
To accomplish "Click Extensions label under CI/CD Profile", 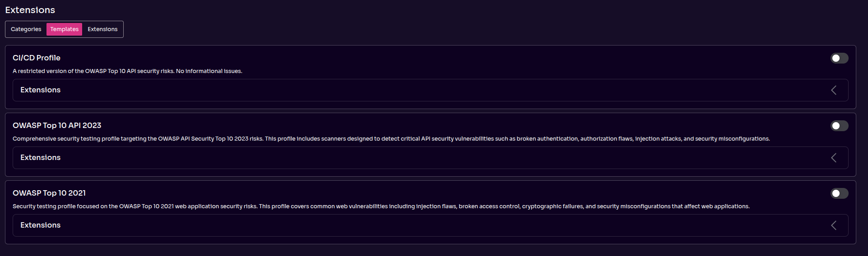I will click(x=41, y=90).
